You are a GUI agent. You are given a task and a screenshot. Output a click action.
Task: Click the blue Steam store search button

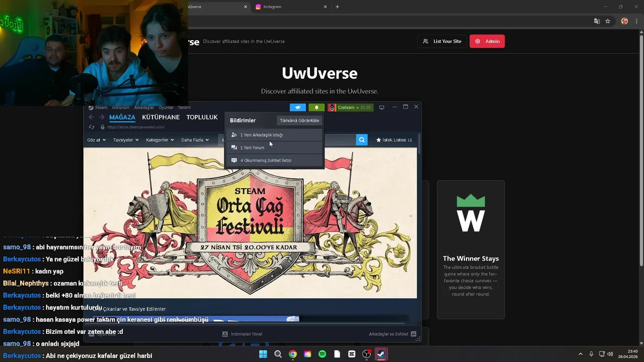pyautogui.click(x=362, y=140)
